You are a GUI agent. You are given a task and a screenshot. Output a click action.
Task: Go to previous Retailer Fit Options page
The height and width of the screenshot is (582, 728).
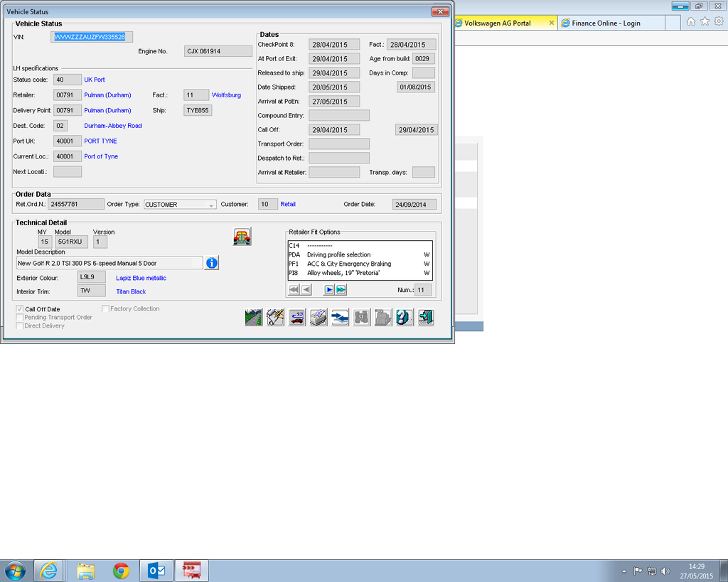pyautogui.click(x=306, y=290)
